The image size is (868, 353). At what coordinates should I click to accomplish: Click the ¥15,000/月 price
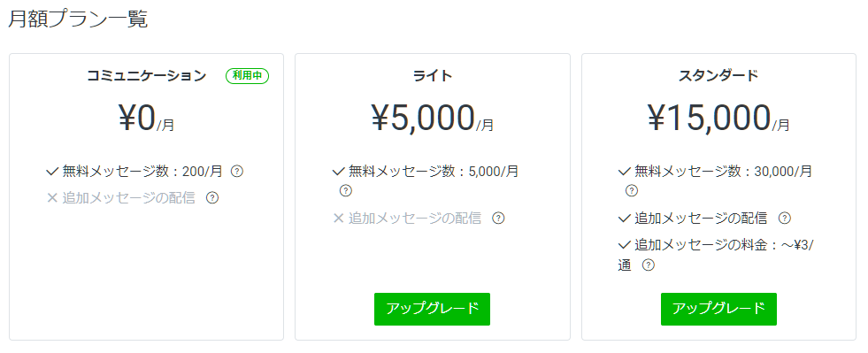pos(718,119)
